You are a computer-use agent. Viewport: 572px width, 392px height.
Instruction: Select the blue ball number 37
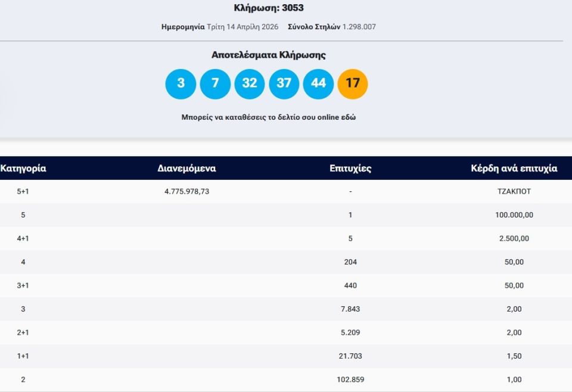(x=284, y=84)
